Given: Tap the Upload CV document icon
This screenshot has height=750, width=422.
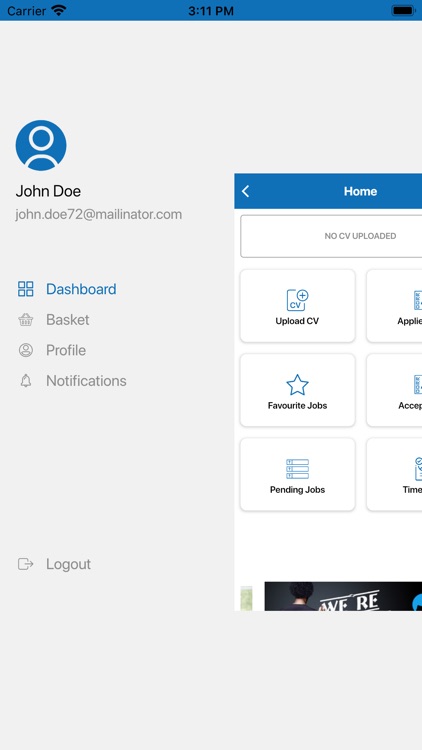Looking at the screenshot, I should [x=297, y=300].
